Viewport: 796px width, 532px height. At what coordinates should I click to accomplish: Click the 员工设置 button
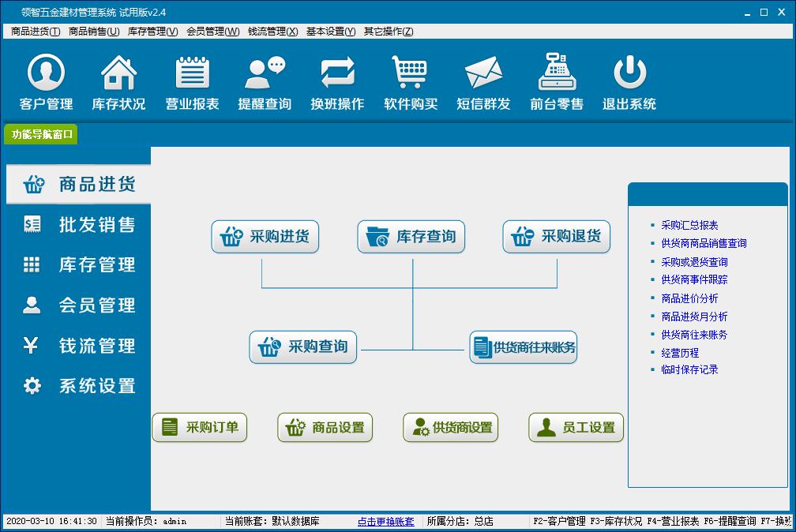576,428
